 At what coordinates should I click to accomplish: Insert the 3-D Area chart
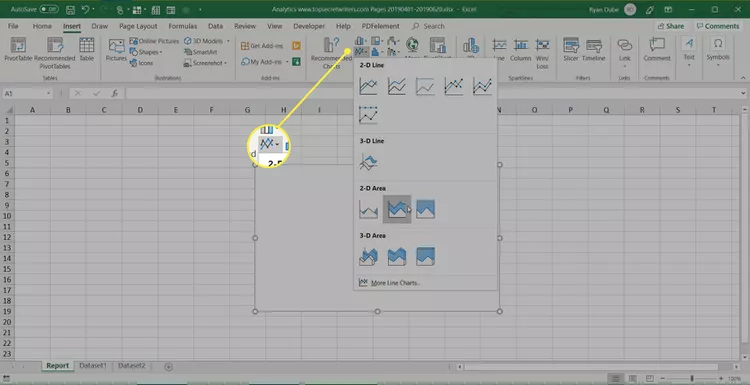pos(368,256)
